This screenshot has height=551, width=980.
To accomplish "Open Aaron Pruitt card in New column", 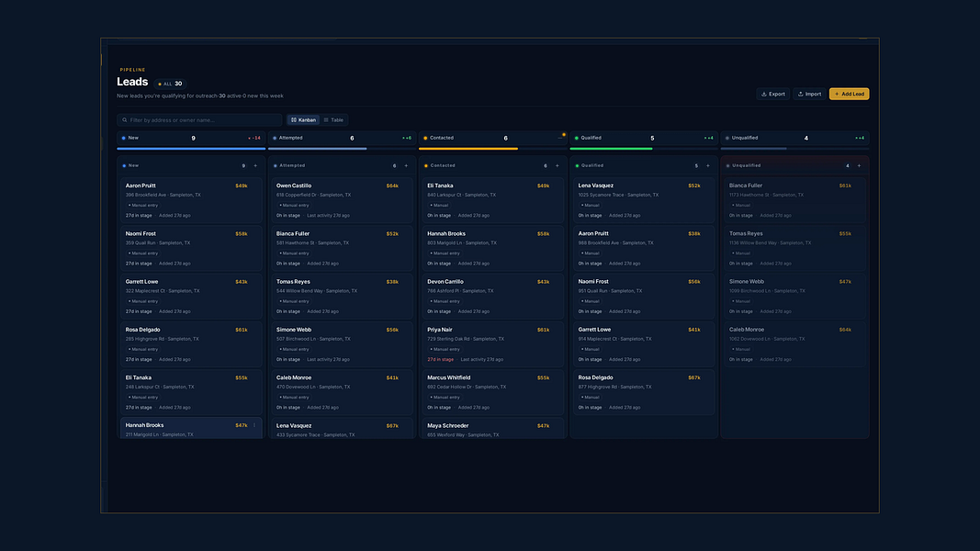I will click(191, 200).
